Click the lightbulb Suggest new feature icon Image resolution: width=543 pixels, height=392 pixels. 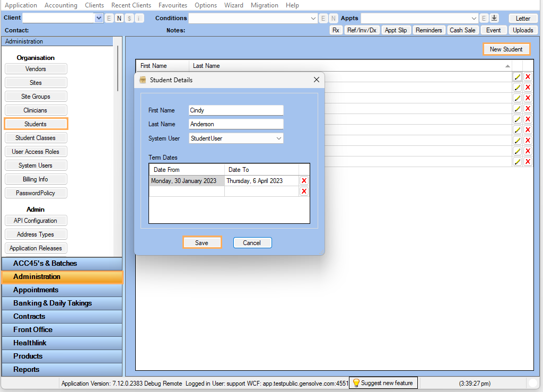tap(356, 383)
